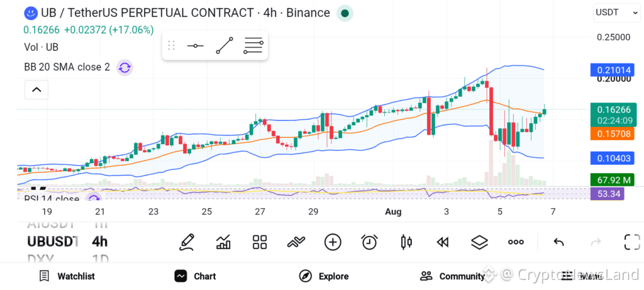The image size is (644, 290).
Task: Click the 0.15708 basis price label
Action: (x=612, y=133)
